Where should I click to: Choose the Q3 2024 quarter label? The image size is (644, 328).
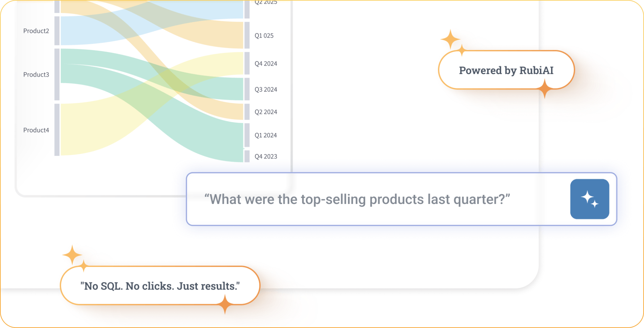pyautogui.click(x=266, y=90)
